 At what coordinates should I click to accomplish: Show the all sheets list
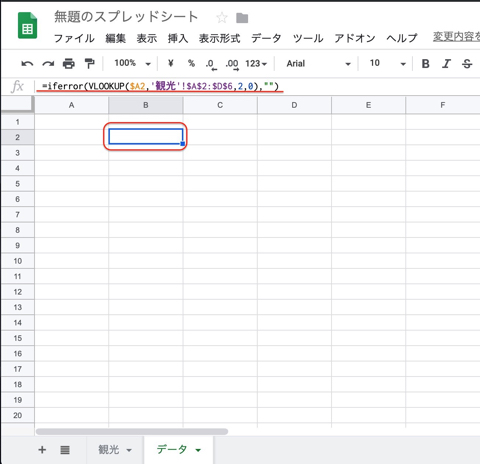[x=65, y=450]
